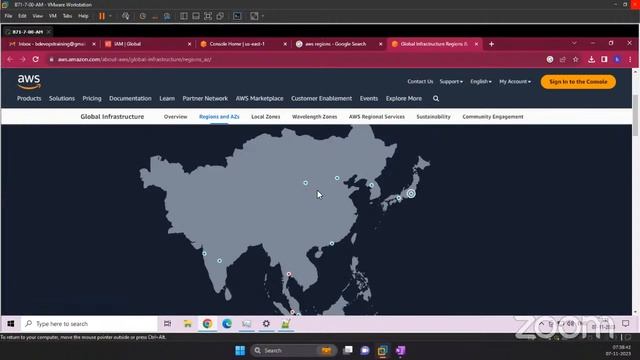Click the Chrome address bar URL
Viewport: 640px width, 360px height.
135,60
